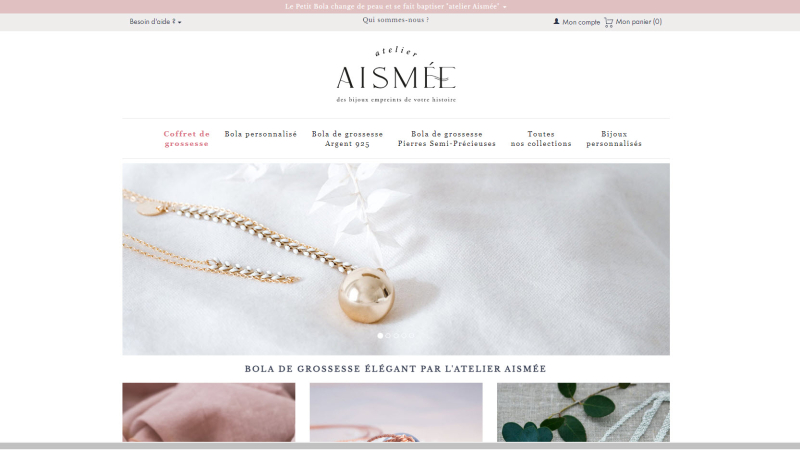Screen dimensions: 800x450
Task: Select the third carousel slide dot
Action: 396,336
